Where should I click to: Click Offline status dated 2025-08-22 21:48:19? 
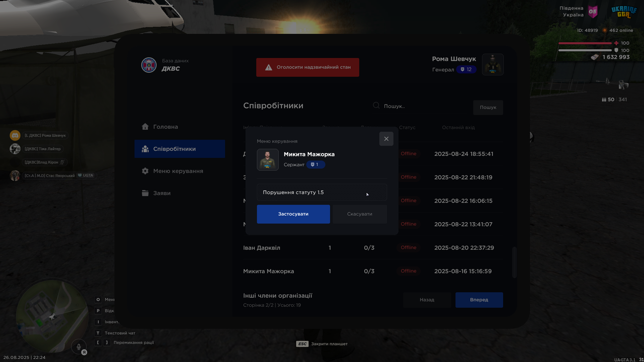click(409, 177)
